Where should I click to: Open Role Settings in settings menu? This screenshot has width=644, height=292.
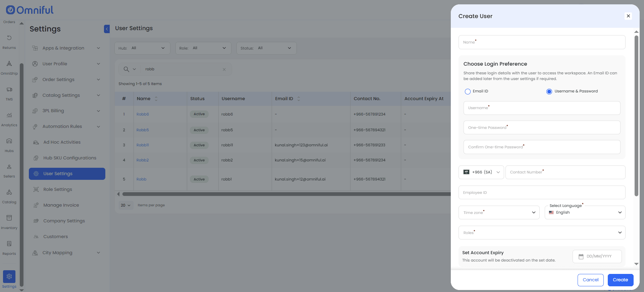(58, 190)
